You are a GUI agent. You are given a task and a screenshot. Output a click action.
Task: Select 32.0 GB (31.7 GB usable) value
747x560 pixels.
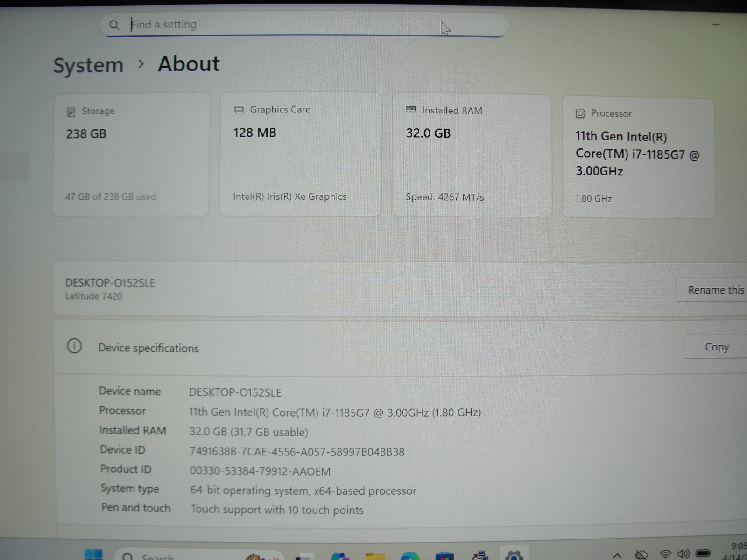[x=249, y=432]
